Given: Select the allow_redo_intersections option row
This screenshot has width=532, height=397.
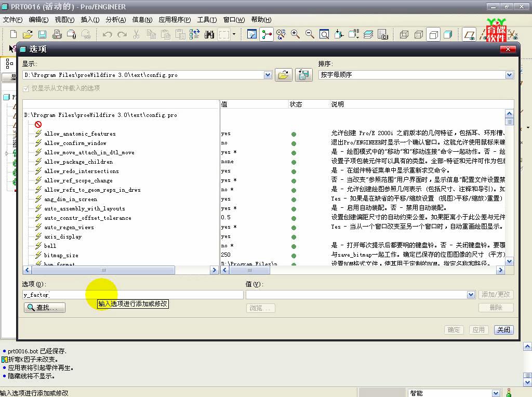Looking at the screenshot, I should click(x=82, y=171).
